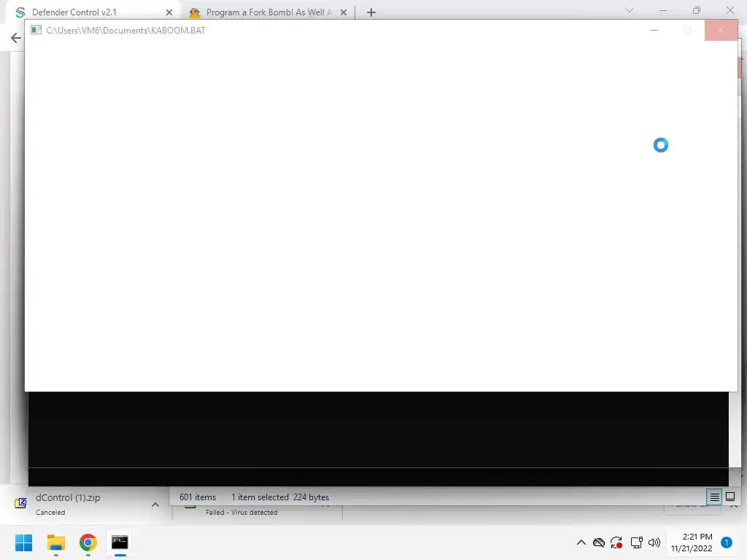
Task: Open volume control tray icon
Action: 654,542
